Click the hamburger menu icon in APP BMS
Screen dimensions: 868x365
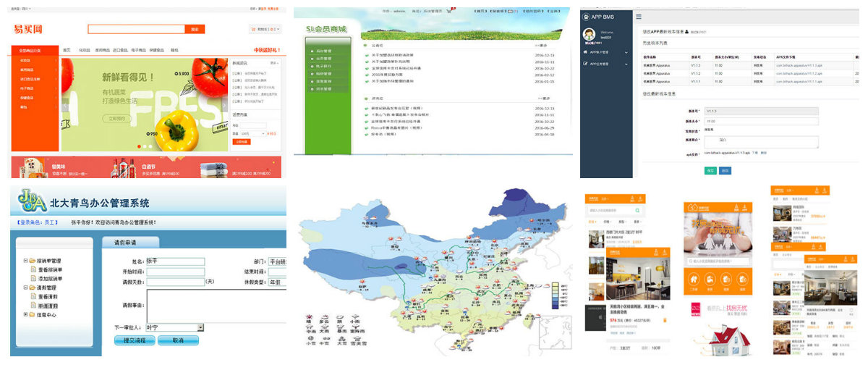pos(638,16)
